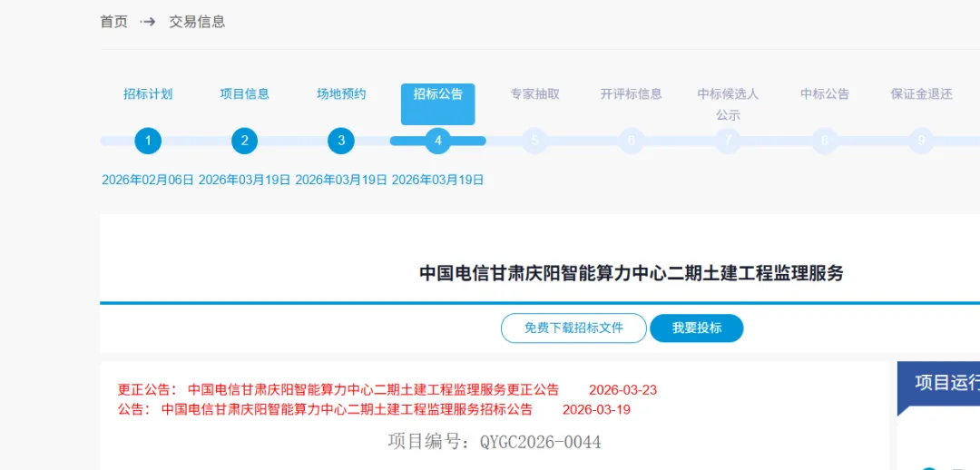Select the 开评标信息 step tab
This screenshot has width=980, height=470.
(632, 94)
